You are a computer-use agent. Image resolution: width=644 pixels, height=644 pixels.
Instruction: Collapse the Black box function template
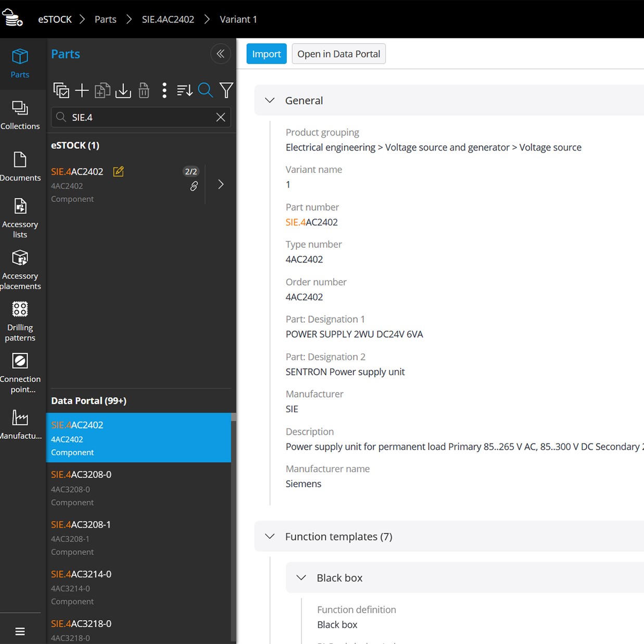coord(301,577)
